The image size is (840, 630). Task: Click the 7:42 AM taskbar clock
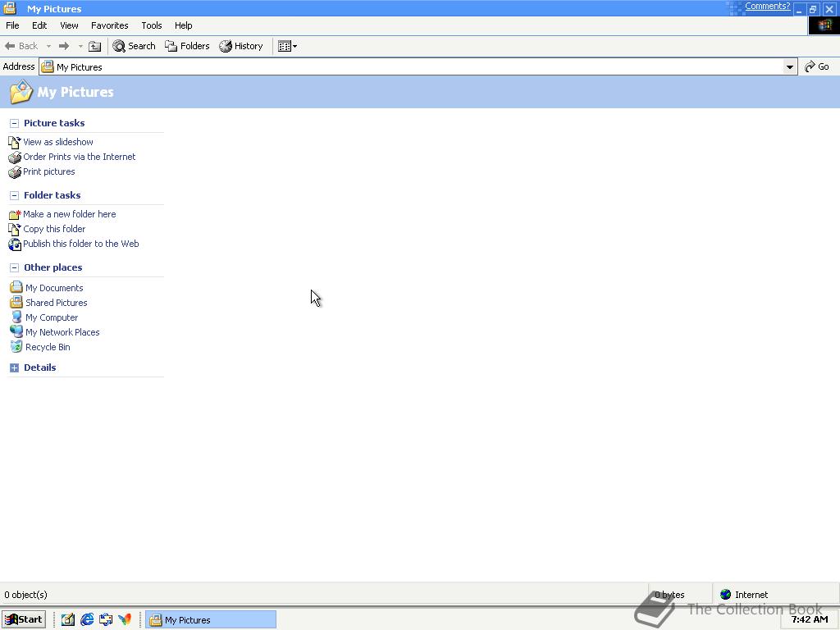pyautogui.click(x=810, y=619)
